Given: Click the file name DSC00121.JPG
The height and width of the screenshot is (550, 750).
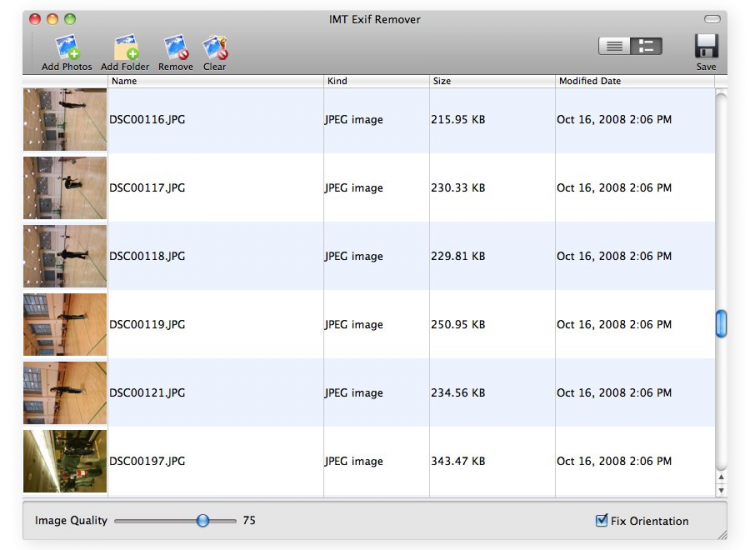Looking at the screenshot, I should pyautogui.click(x=147, y=393).
